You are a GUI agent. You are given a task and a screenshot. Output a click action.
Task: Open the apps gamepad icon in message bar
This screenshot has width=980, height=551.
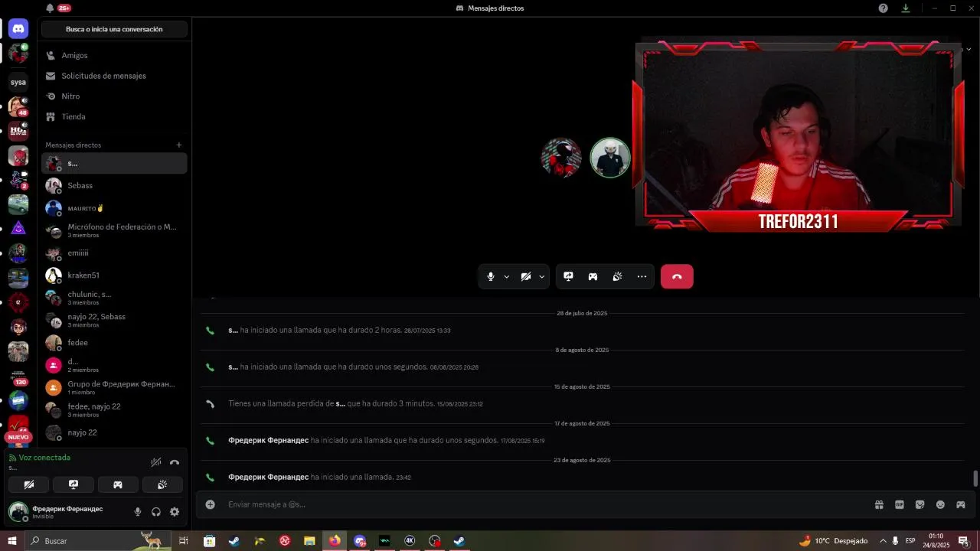click(x=960, y=504)
